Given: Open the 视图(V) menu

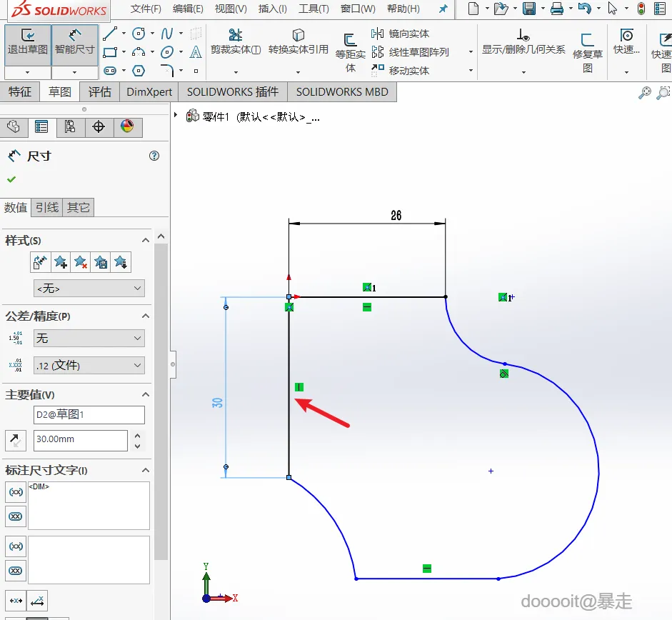Looking at the screenshot, I should [231, 9].
